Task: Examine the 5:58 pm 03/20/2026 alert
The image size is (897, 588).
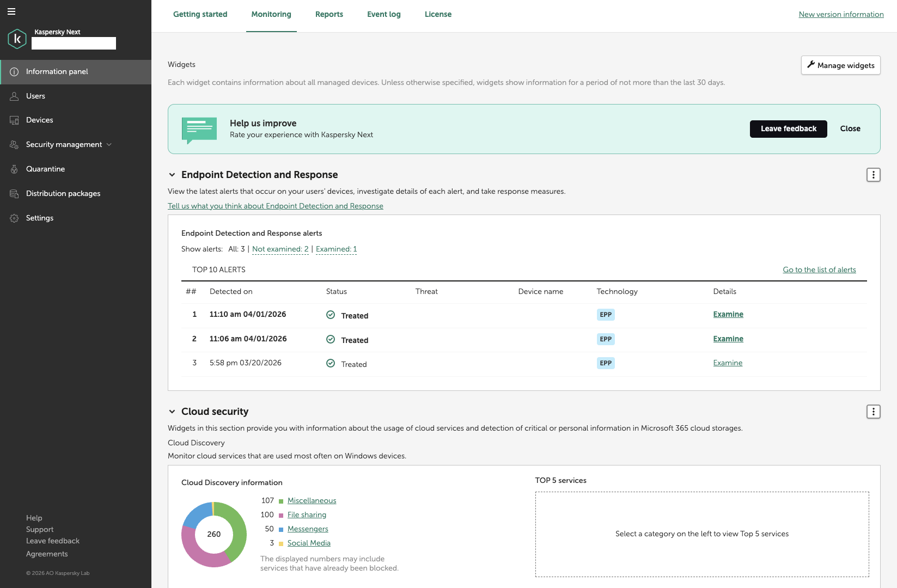Action: [728, 363]
